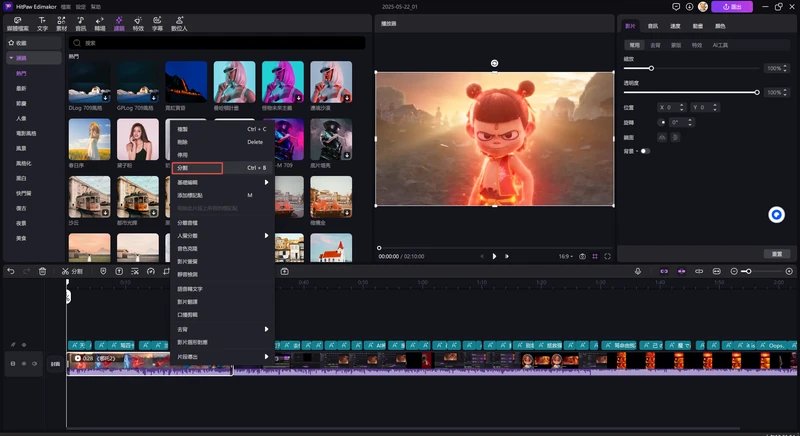Screen dimensions: 800x436
Task: Open the 數位人 digital avatar panel
Action: point(179,23)
